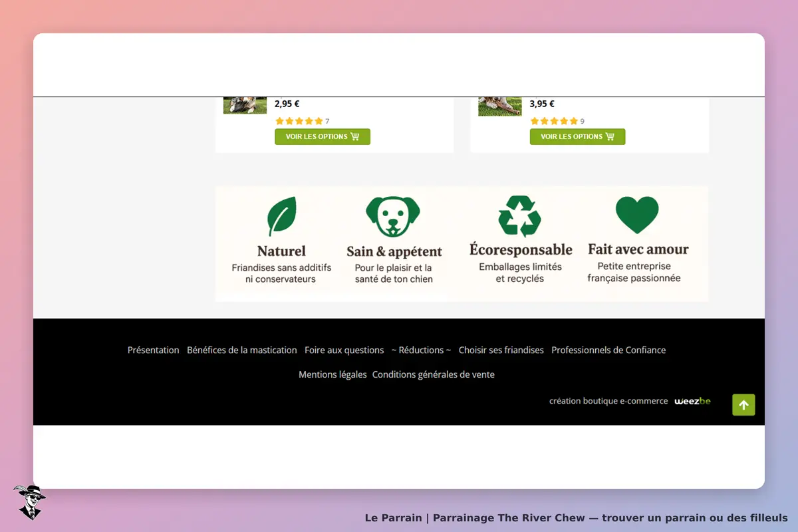Open the ~ Réductions ~ footer link
Screen dimensions: 798x532
click(x=421, y=350)
